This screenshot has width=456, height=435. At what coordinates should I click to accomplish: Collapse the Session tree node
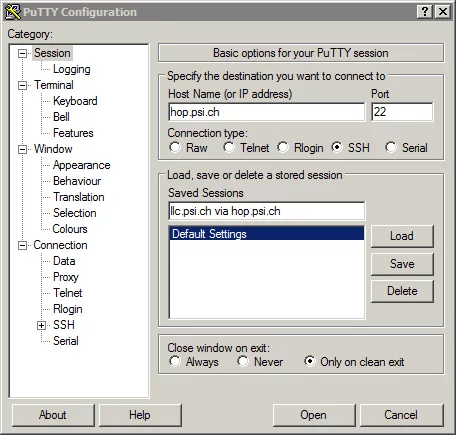coord(22,53)
